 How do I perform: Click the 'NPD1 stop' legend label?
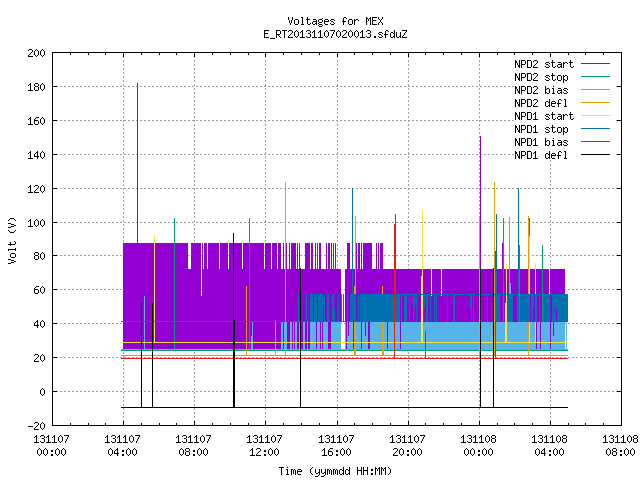541,129
